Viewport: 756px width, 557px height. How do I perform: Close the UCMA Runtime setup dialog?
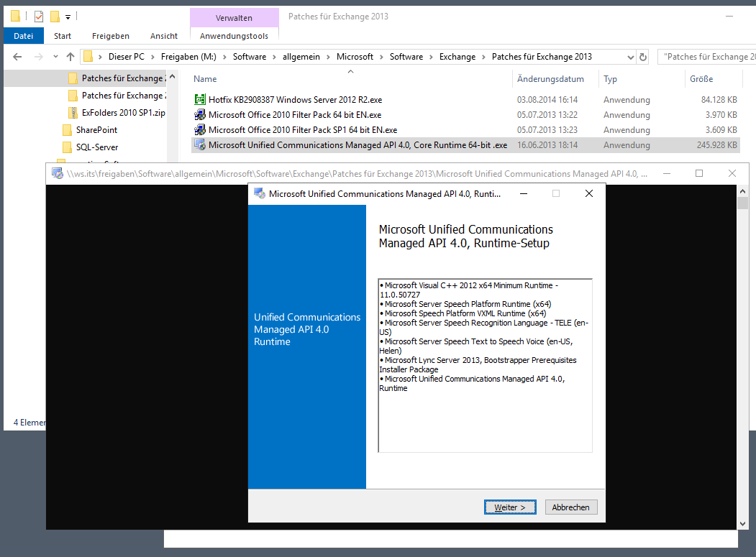pos(588,194)
